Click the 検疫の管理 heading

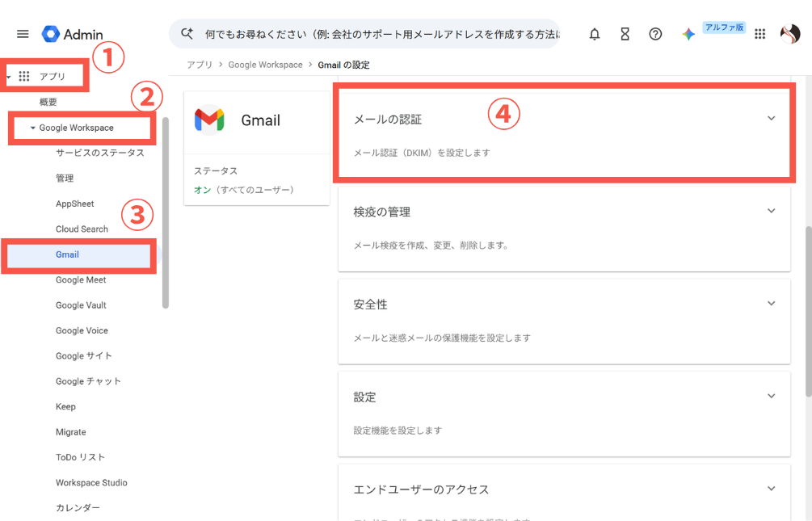[381, 212]
